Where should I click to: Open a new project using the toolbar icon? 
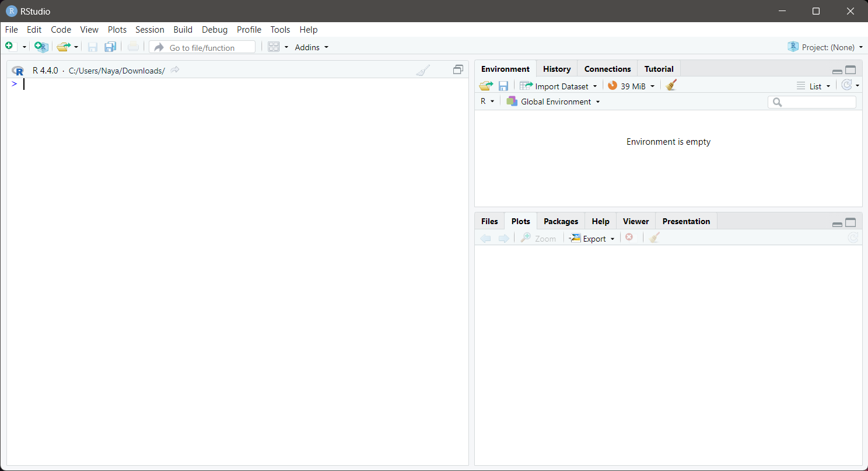pyautogui.click(x=40, y=46)
